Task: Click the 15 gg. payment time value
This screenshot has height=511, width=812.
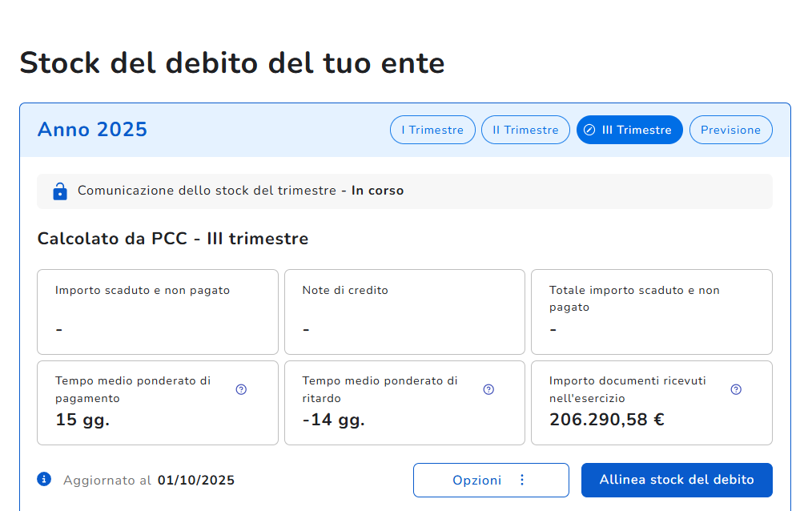Action: click(82, 420)
